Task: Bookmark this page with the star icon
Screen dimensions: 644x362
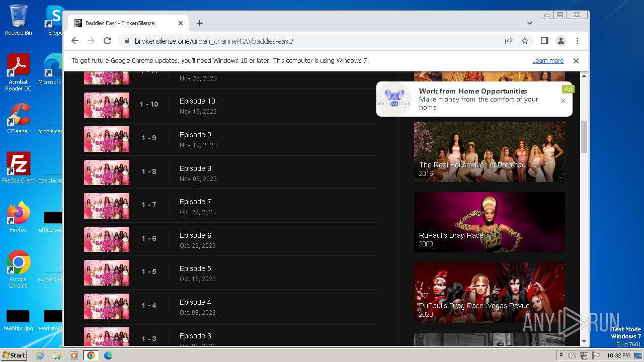Action: click(525, 41)
